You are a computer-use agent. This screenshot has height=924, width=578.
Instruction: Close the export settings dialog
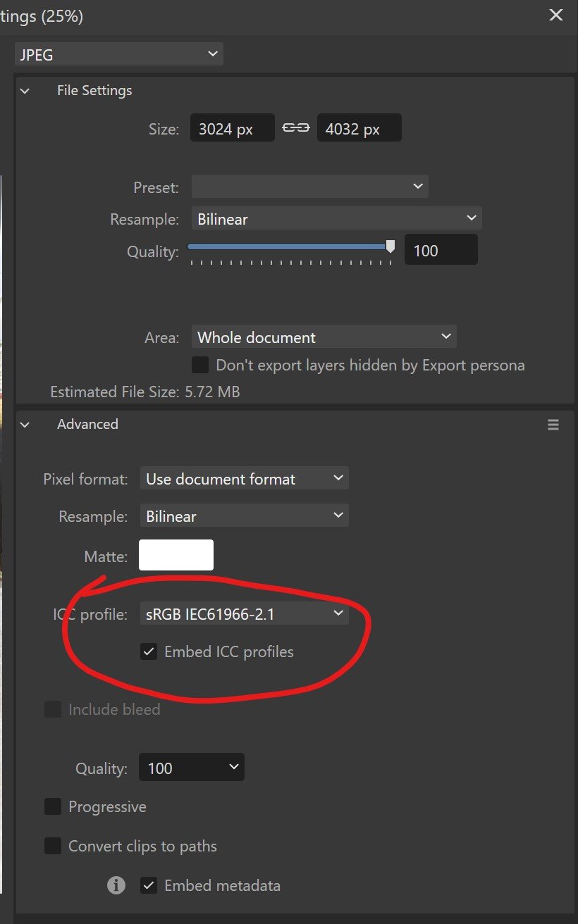coord(556,15)
